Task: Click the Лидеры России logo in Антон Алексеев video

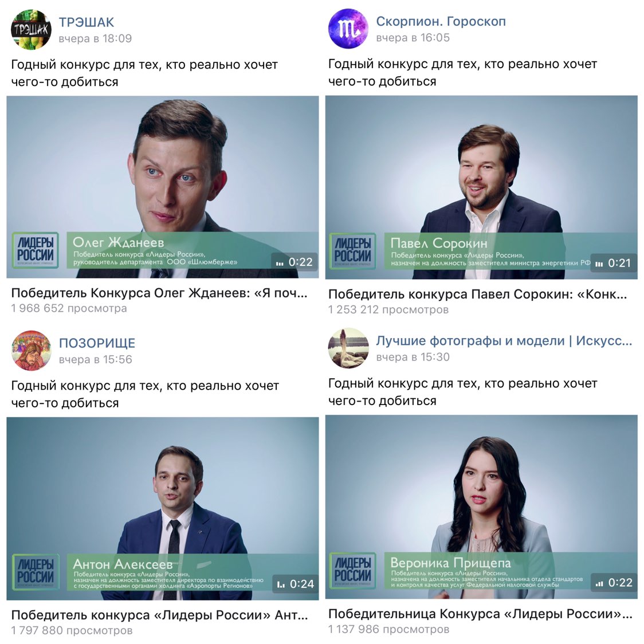Action: point(36,572)
